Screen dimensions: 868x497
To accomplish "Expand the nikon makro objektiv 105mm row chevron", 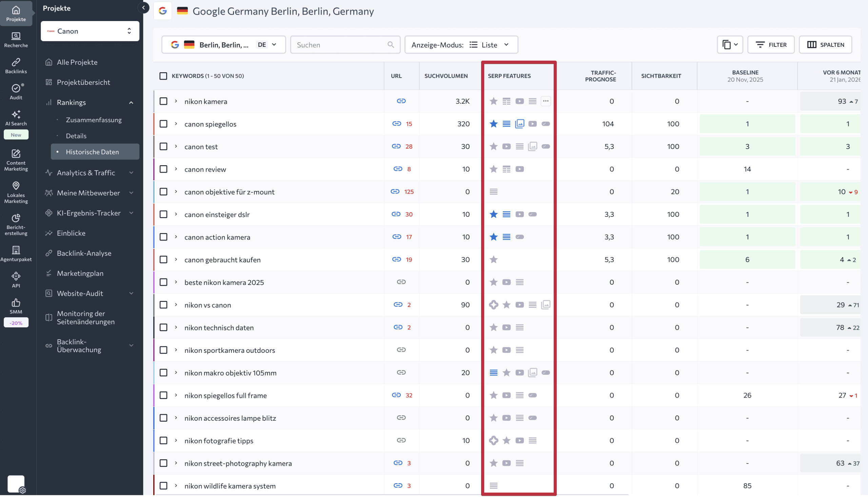I will [x=176, y=372].
